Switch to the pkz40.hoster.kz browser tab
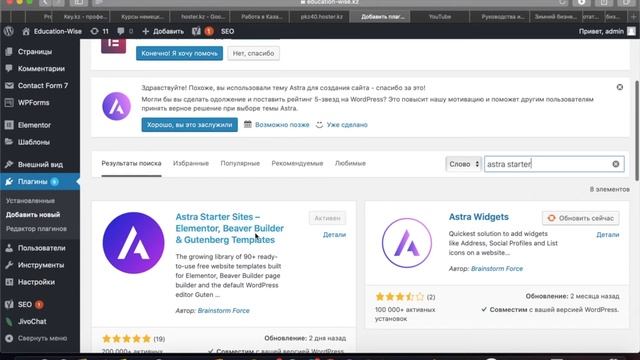 [321, 17]
